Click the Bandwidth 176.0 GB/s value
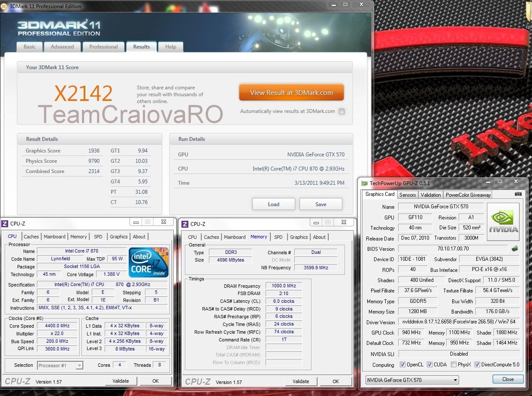 click(498, 312)
